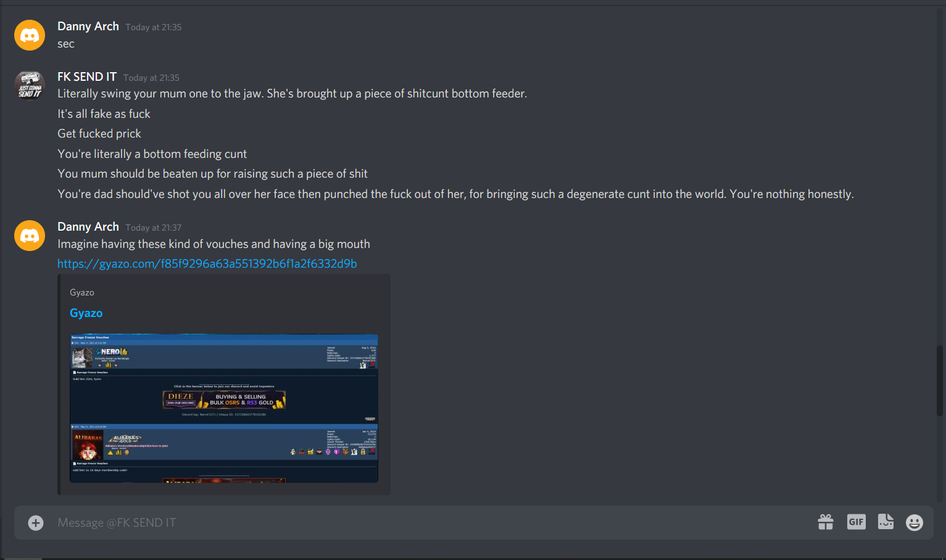Open the GIF picker
Image resolution: width=946 pixels, height=560 pixels.
tap(856, 522)
